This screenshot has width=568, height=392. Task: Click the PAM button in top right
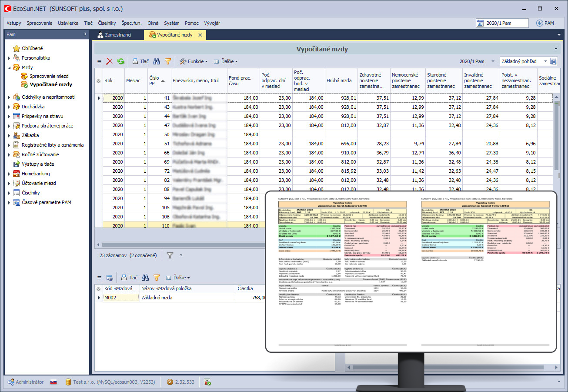coord(545,23)
